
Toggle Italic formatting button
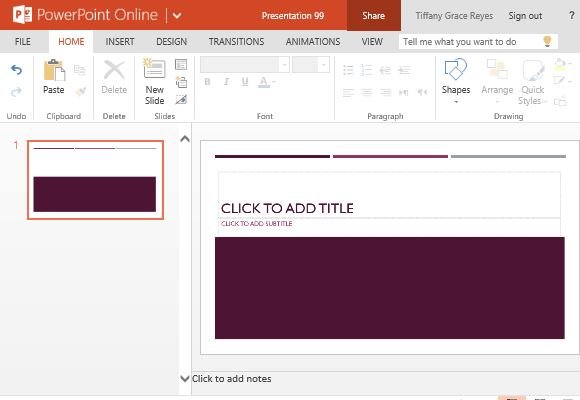[226, 82]
